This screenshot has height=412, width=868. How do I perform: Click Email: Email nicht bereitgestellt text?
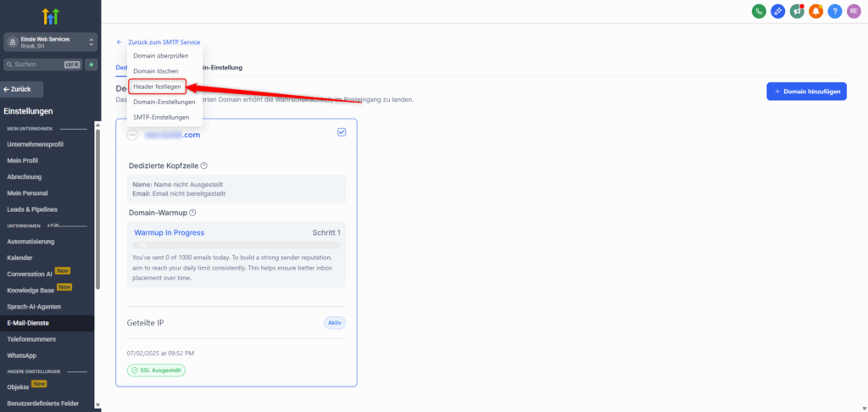tap(179, 194)
